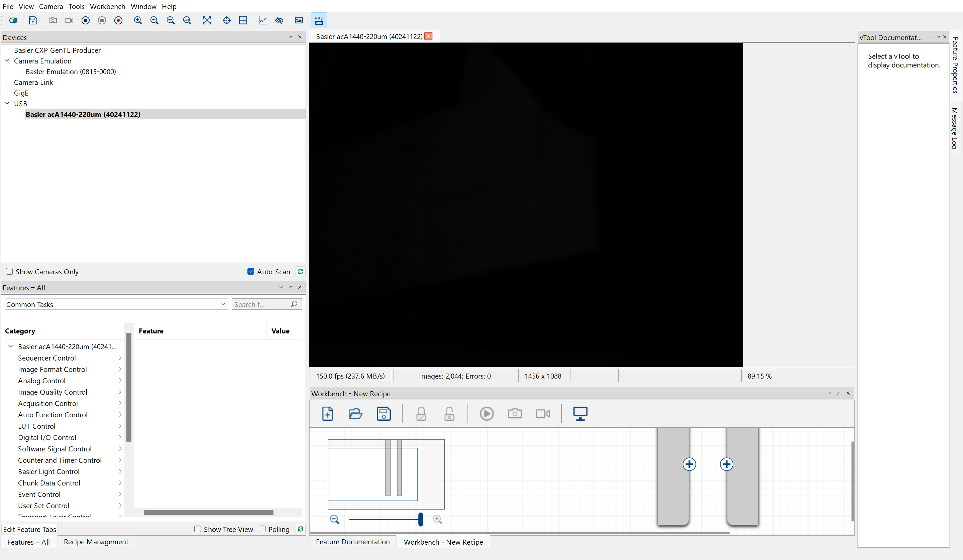The image size is (963, 560).
Task: Click the stop grab toolbar icon
Action: (86, 21)
